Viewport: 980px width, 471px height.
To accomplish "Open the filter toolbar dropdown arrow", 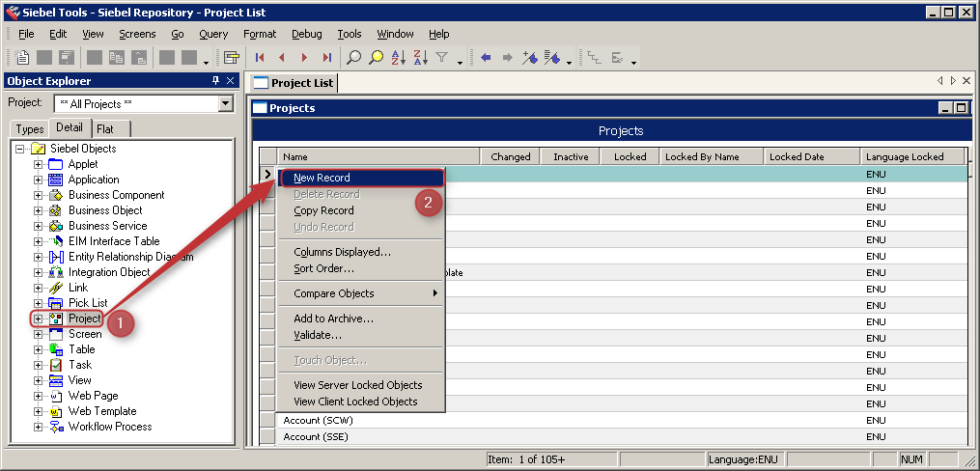I will click(x=460, y=62).
